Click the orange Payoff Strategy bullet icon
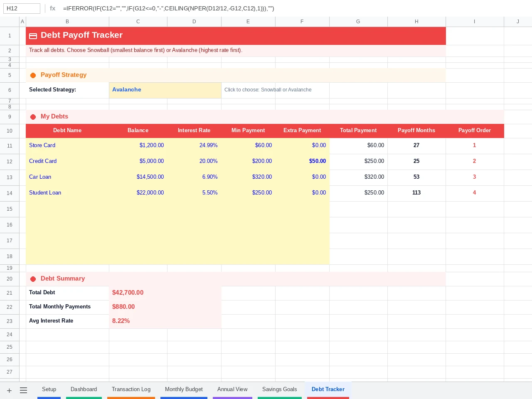 pos(33,75)
